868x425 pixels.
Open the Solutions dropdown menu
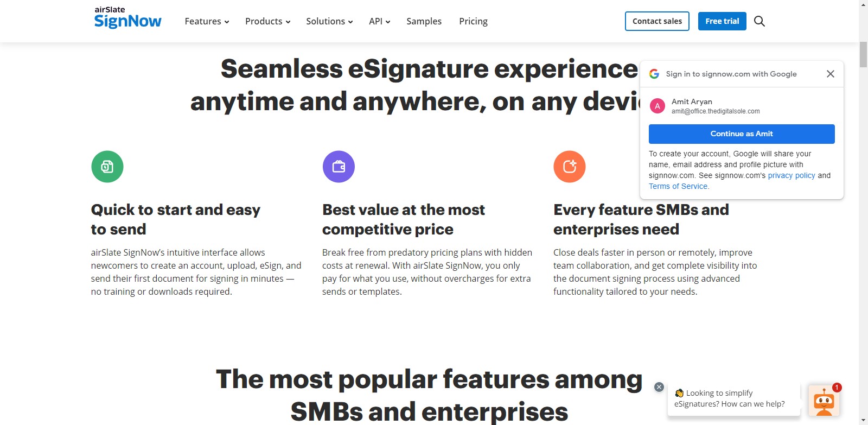[x=329, y=21]
